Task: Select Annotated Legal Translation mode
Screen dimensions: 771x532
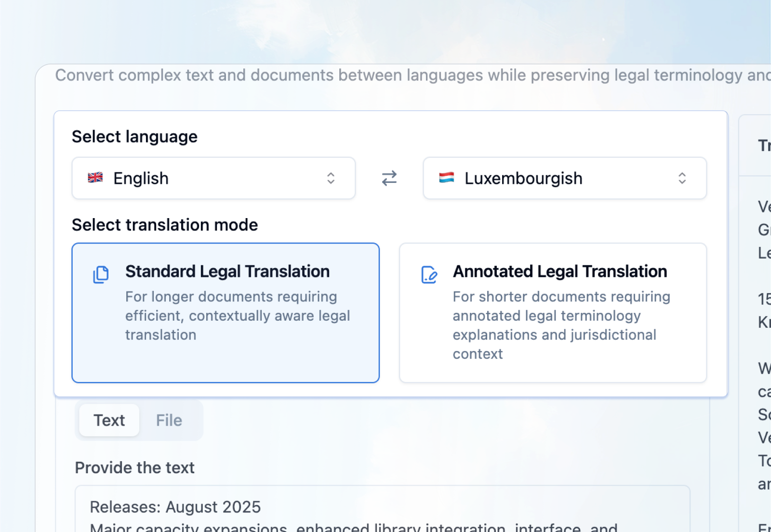Action: (x=553, y=313)
